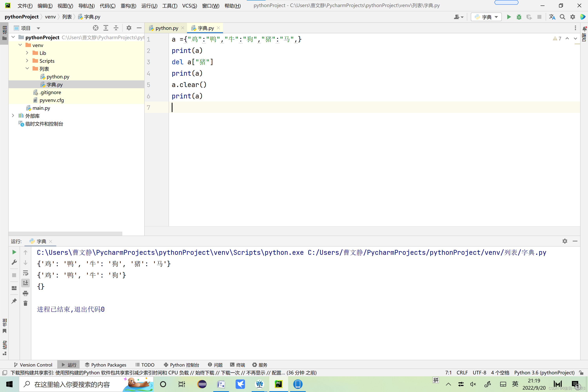Collapse the 列表 folder
The image size is (588, 392).
(27, 68)
